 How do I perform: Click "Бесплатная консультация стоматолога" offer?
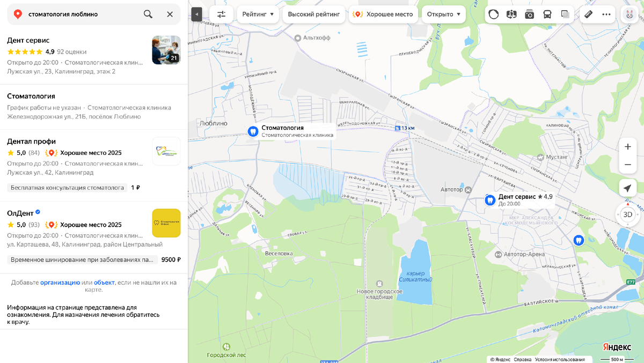[68, 188]
